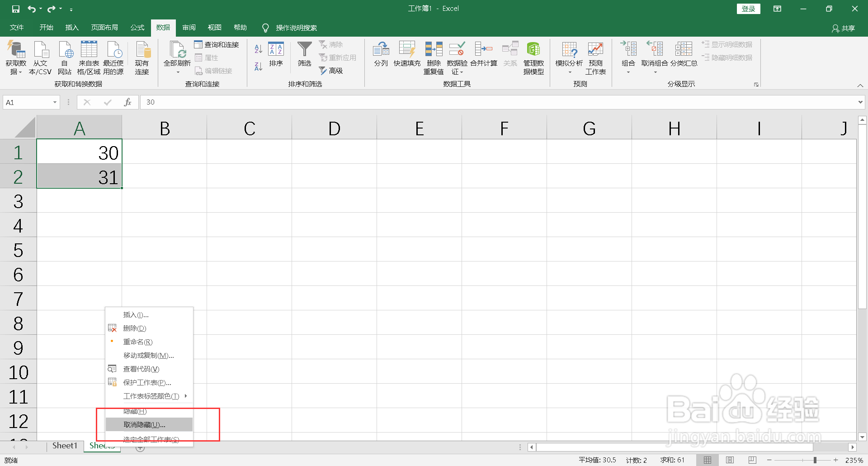
Task: Expand the formula bar
Action: pyautogui.click(x=860, y=102)
